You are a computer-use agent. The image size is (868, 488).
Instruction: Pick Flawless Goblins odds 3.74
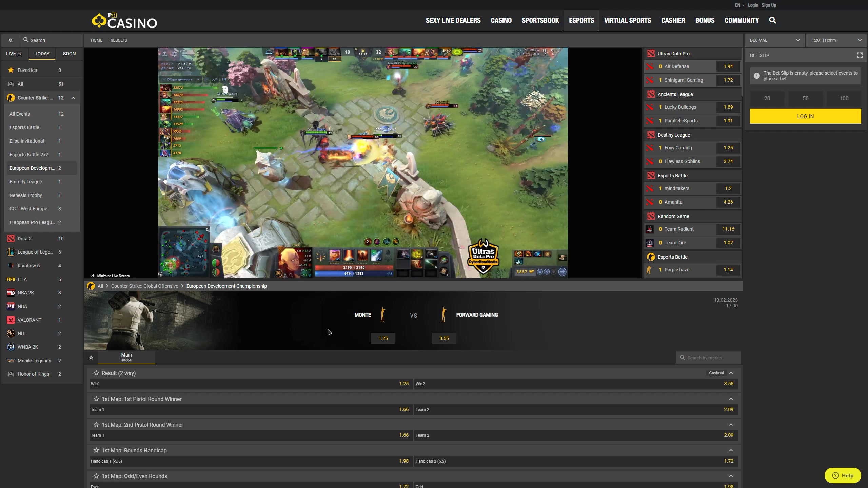[728, 161]
